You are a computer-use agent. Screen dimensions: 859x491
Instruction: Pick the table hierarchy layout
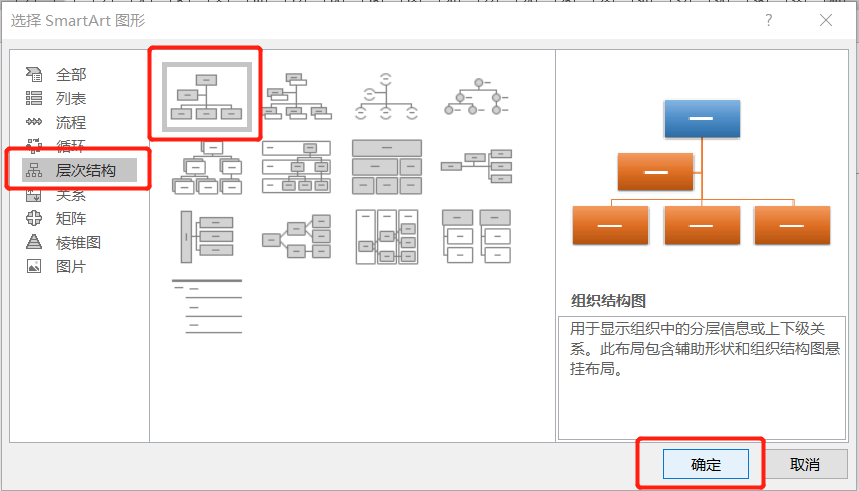tap(387, 167)
